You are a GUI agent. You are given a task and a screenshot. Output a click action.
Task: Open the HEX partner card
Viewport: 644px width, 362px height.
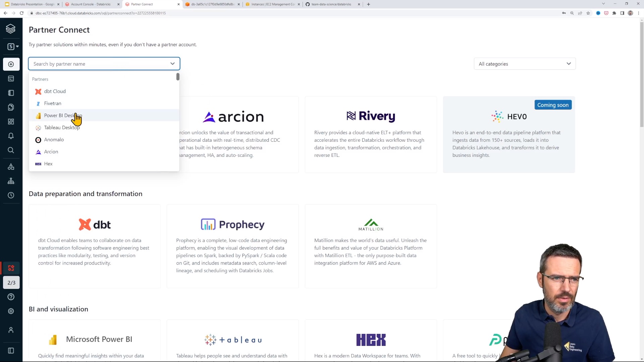(371, 341)
